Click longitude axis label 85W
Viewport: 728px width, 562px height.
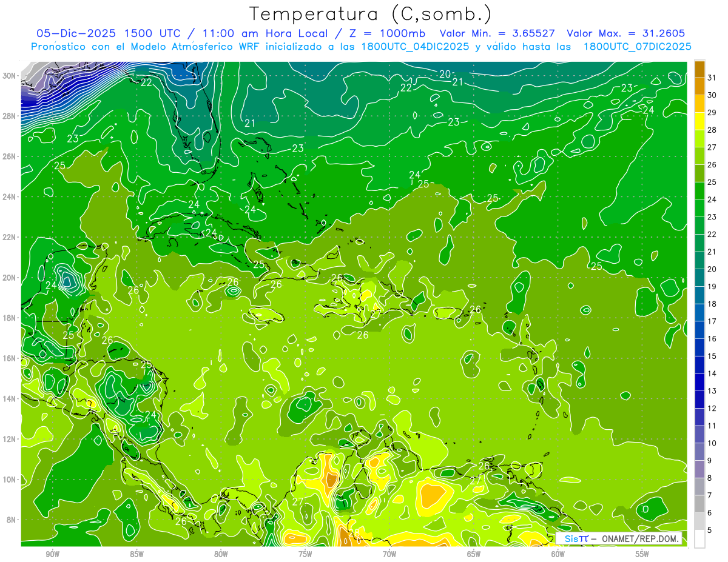(136, 554)
